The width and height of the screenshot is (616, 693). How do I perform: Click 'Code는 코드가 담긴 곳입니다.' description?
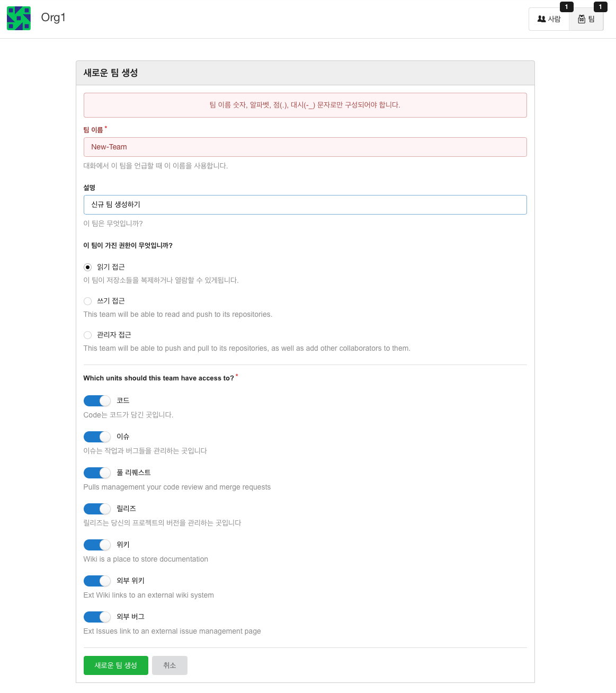coord(129,415)
